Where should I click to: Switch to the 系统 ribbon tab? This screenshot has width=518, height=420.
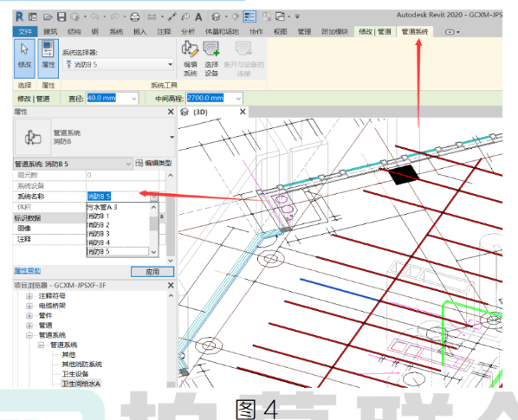point(116,32)
